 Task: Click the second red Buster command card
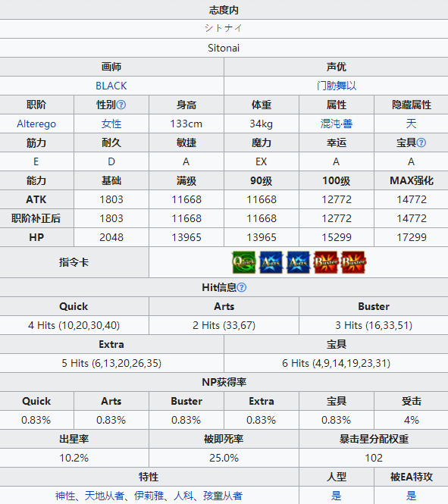pyautogui.click(x=353, y=262)
